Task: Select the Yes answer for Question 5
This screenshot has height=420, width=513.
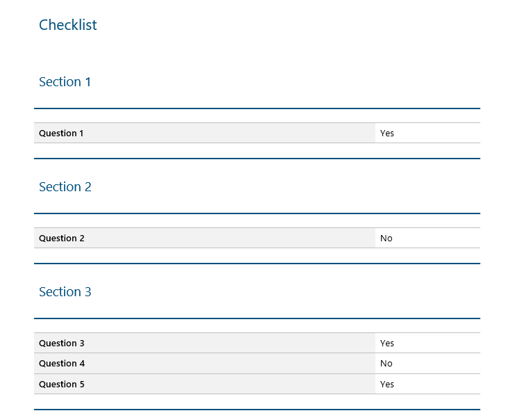Action: (x=387, y=384)
